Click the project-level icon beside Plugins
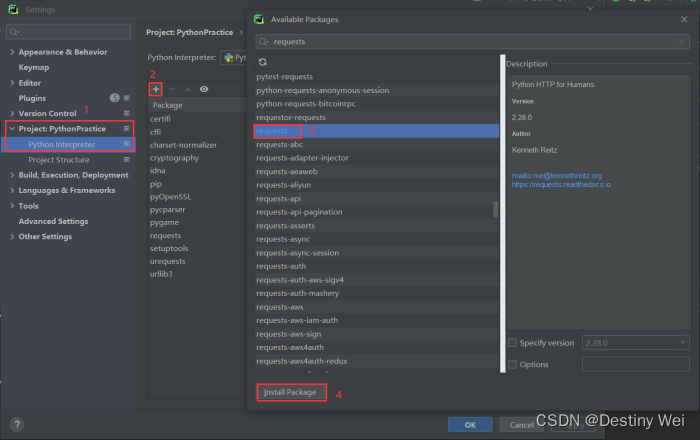Screen dimensions: 700x440 pyautogui.click(x=127, y=98)
